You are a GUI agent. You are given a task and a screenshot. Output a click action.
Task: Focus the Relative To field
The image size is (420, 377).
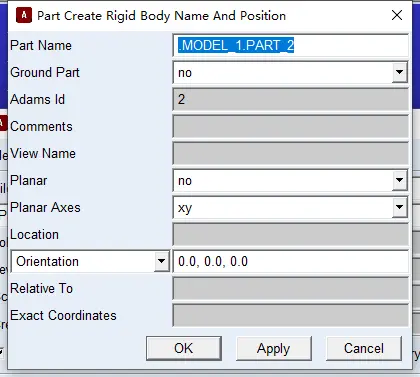[x=291, y=288]
